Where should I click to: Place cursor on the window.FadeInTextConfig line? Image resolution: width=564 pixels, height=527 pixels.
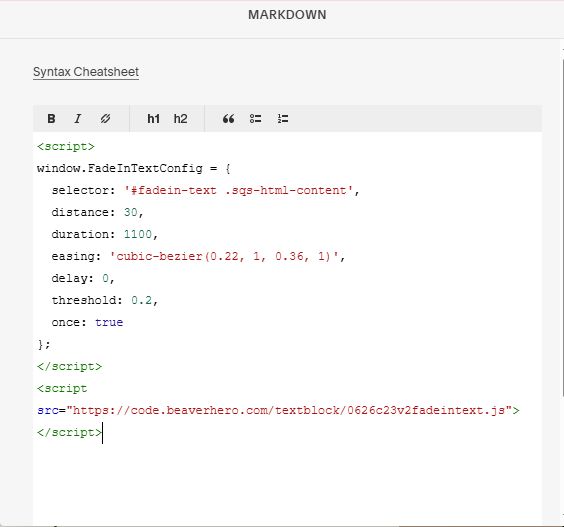coord(133,168)
